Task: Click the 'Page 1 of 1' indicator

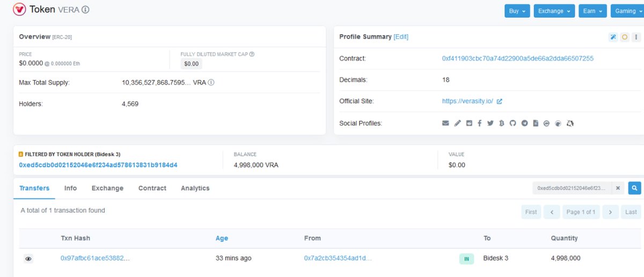Action: (581, 212)
